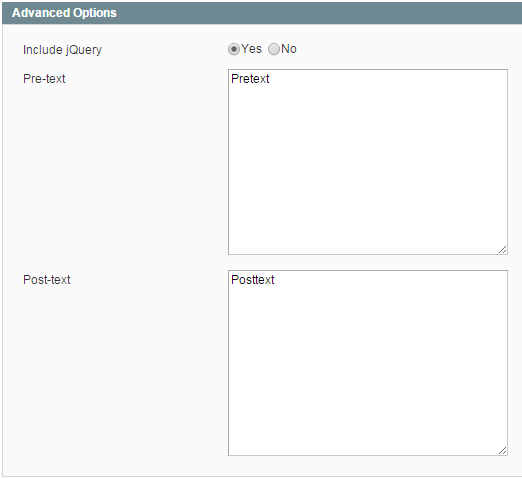Screen dimensions: 522x479
Task: Click the Post-text field label
Action: 47,280
